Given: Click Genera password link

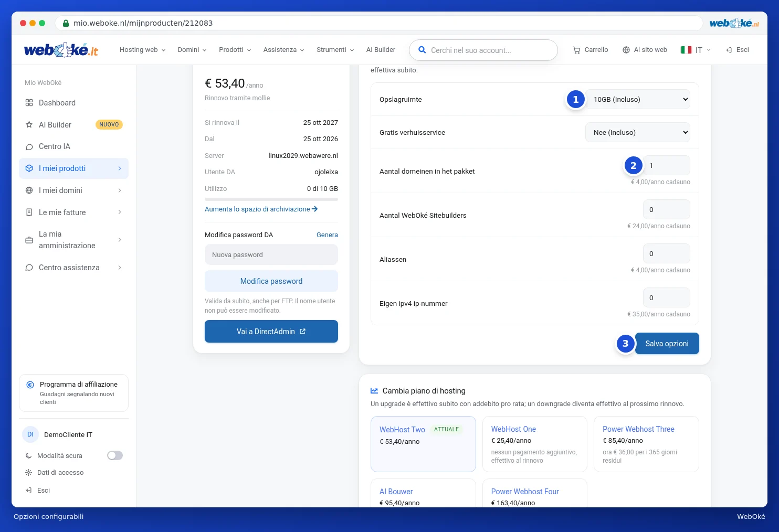Looking at the screenshot, I should pyautogui.click(x=327, y=235).
